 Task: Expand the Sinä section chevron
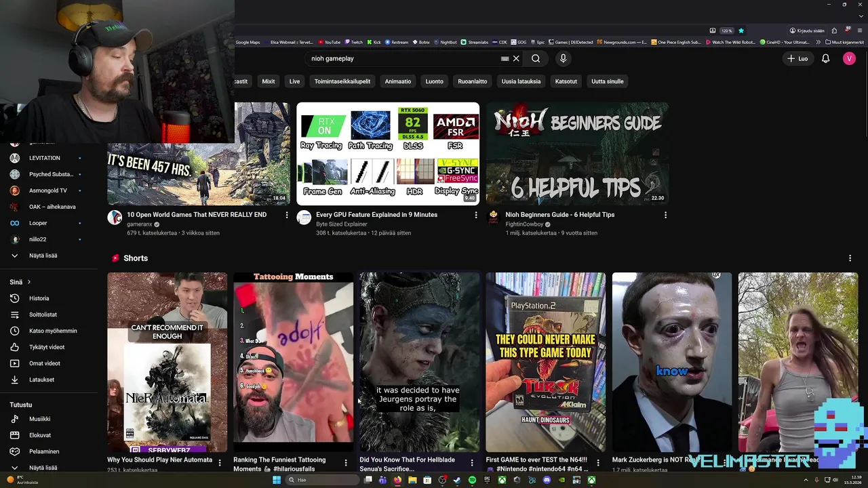tap(28, 282)
